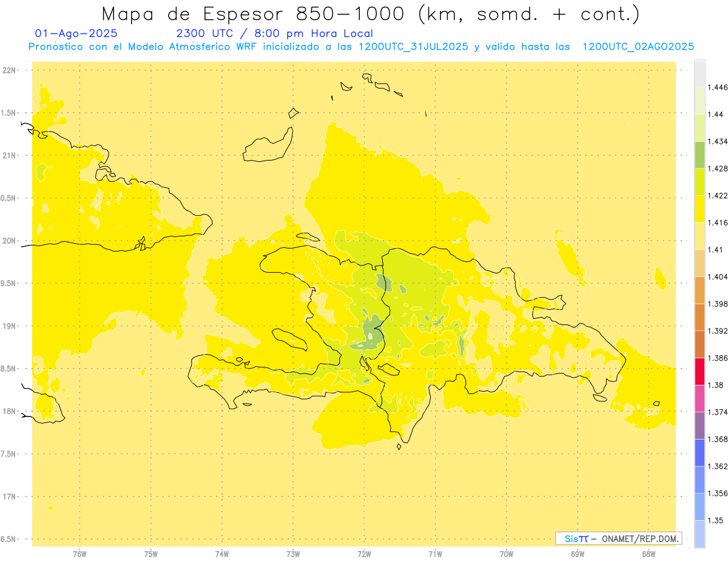728x562 pixels.
Task: Click the "75W" longitude axis label
Action: point(150,554)
